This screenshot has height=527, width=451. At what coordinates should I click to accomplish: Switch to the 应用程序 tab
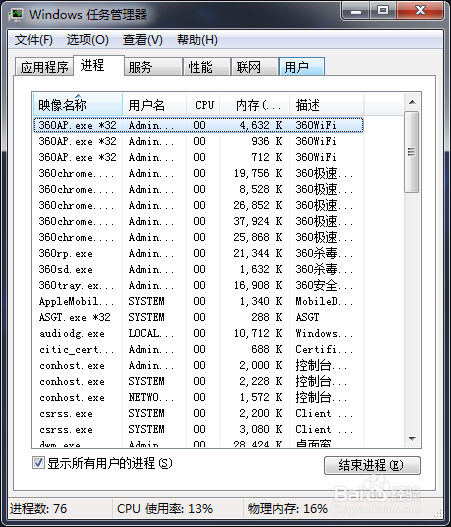coord(44,67)
